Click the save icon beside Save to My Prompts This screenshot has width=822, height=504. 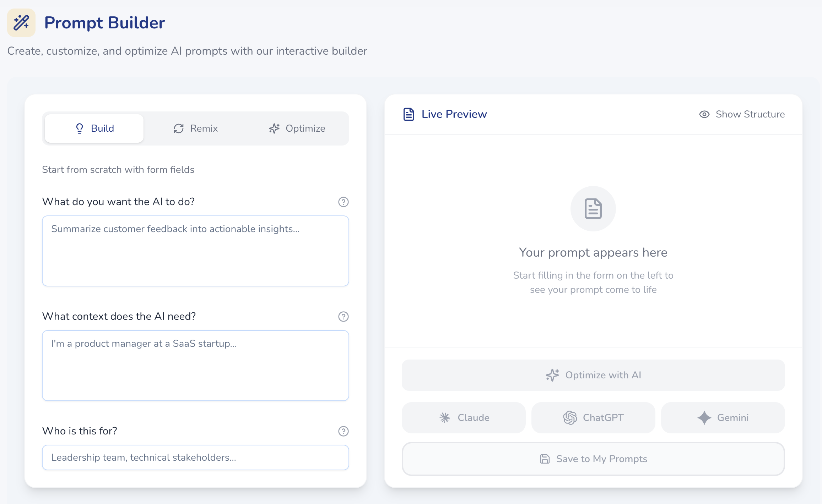point(544,459)
